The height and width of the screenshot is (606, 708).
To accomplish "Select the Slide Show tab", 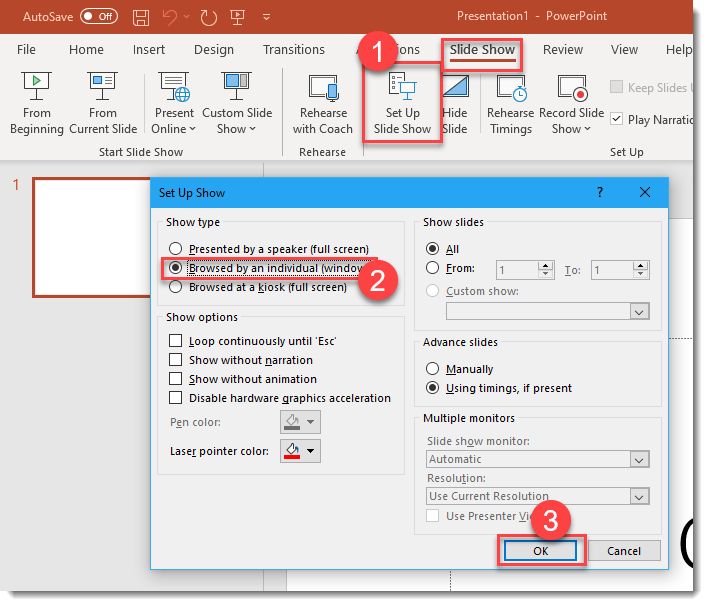I will click(482, 49).
